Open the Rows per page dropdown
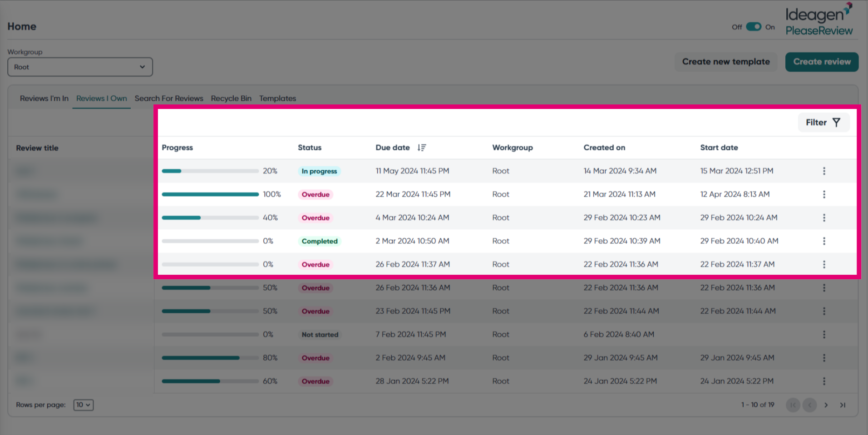868x435 pixels. tap(84, 405)
